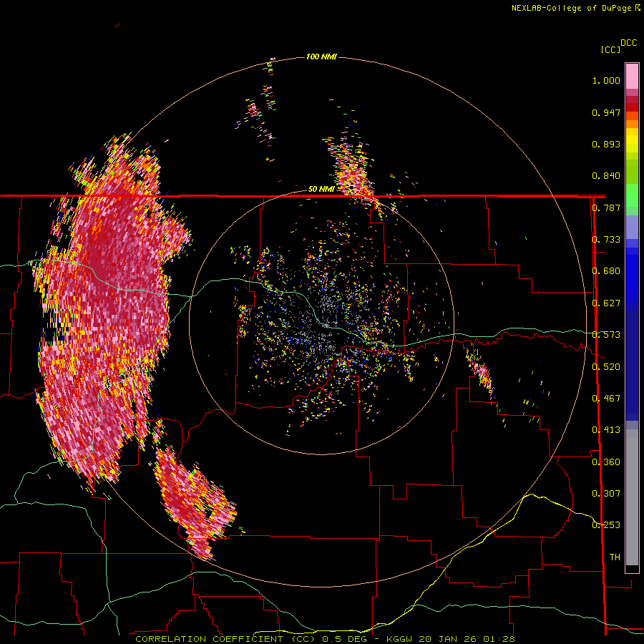Click the 0.893 scale value
Viewport: 644px width, 644px height.
(x=606, y=144)
